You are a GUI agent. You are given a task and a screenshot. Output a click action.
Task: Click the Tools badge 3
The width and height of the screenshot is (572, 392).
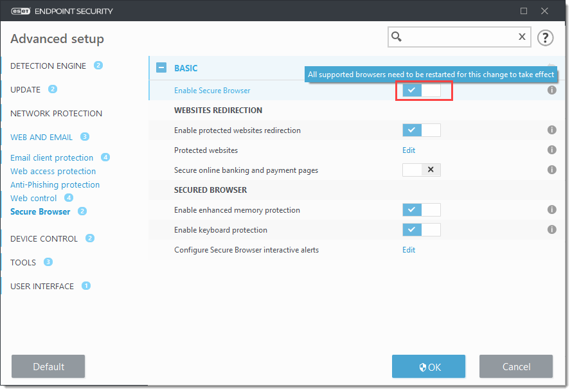(x=48, y=262)
